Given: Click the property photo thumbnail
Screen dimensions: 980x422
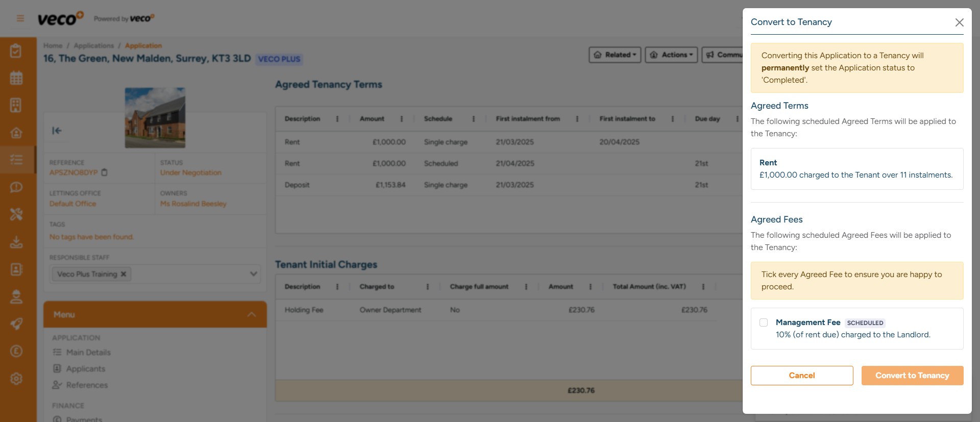Looking at the screenshot, I should [x=155, y=118].
